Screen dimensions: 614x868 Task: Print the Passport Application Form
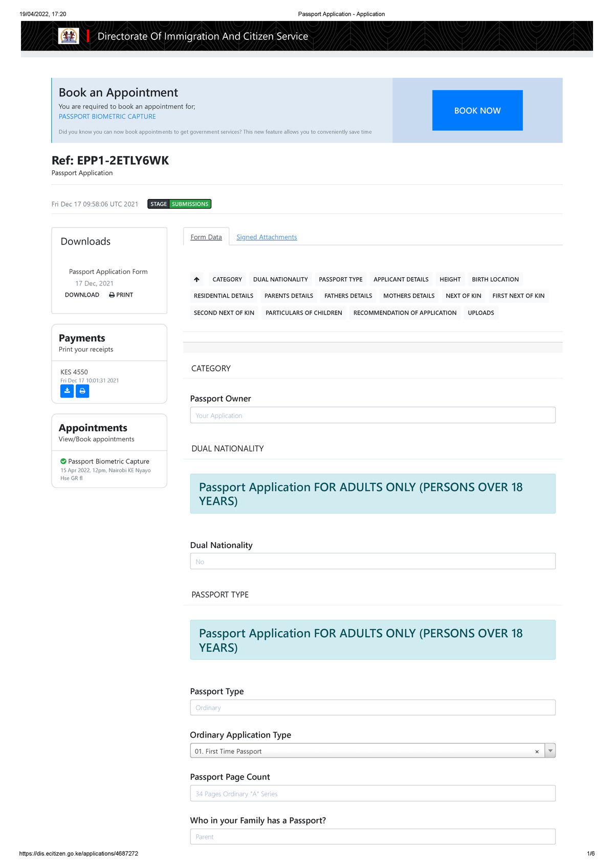121,295
